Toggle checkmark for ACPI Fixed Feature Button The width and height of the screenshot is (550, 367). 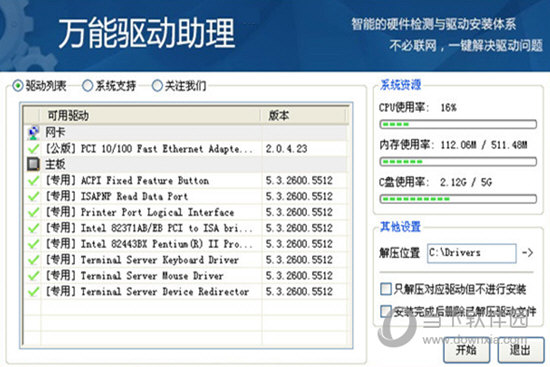(33, 180)
